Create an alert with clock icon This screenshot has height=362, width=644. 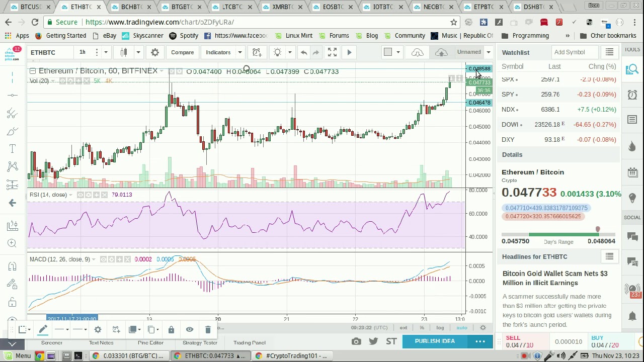point(257,52)
